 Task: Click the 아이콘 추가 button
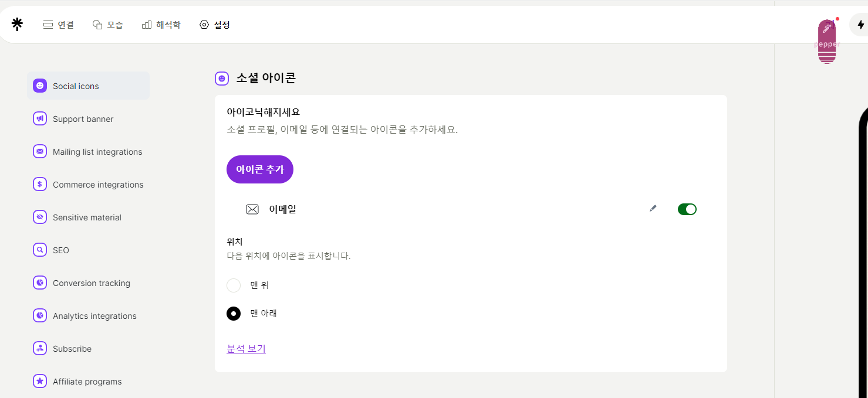point(259,169)
